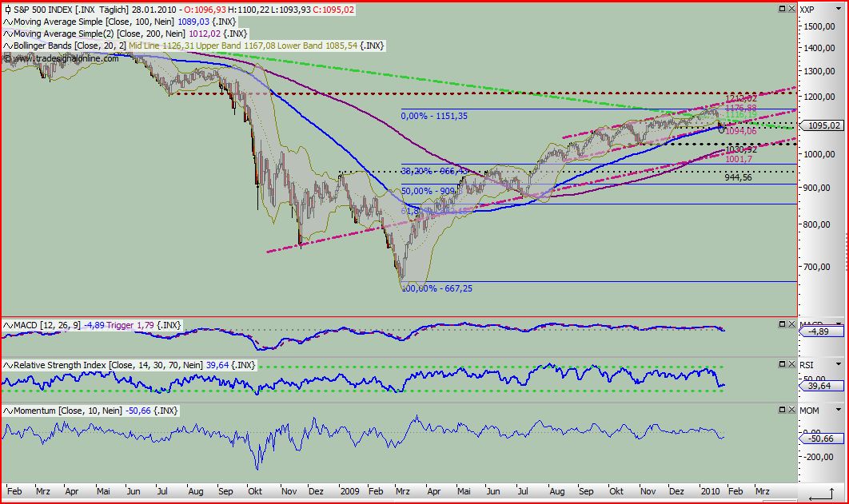
Task: Click the MACD legend wave icon
Action: point(6,325)
